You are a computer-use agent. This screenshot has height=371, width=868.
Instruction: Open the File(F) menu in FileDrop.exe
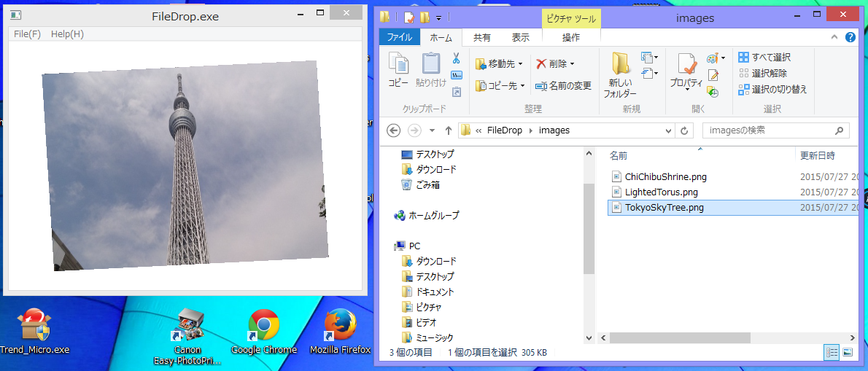[x=27, y=34]
